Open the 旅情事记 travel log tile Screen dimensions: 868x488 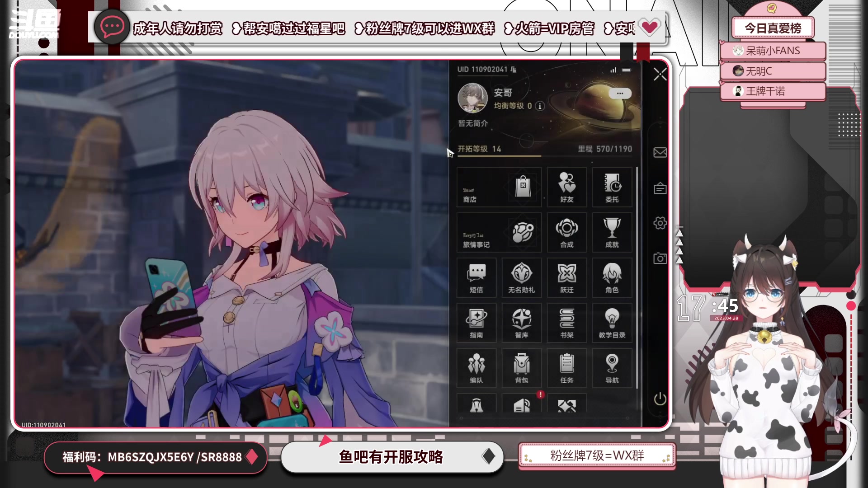[499, 233]
